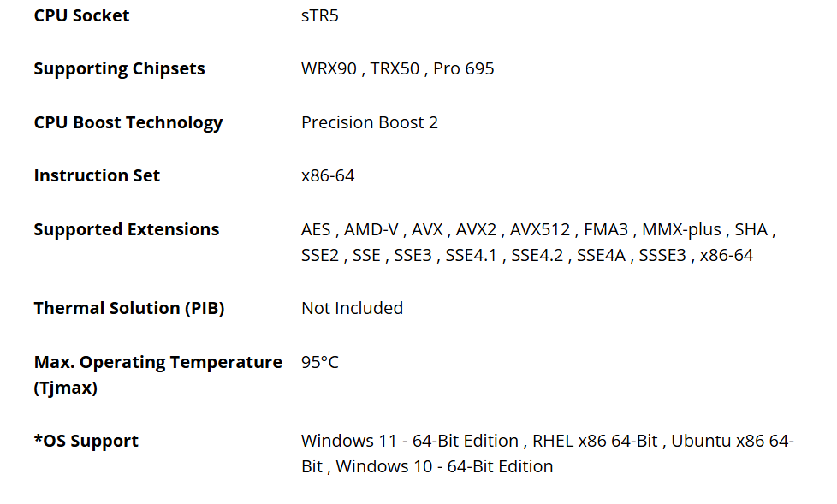Select the Precision Boost 2 value
The image size is (837, 504).
[x=369, y=122]
